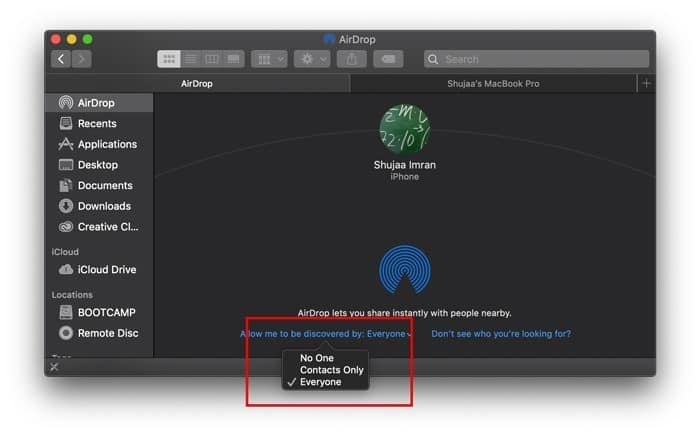
Task: Click the green full-screen window button
Action: point(88,39)
